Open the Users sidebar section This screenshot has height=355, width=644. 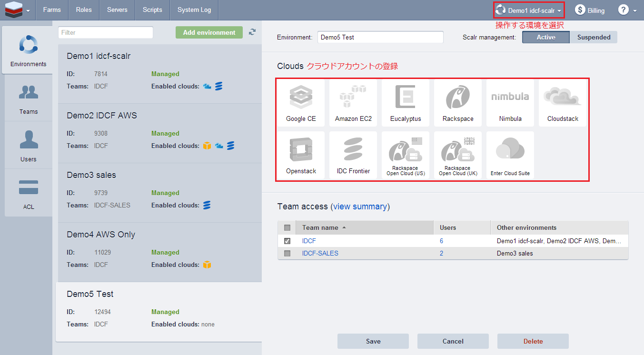point(29,145)
